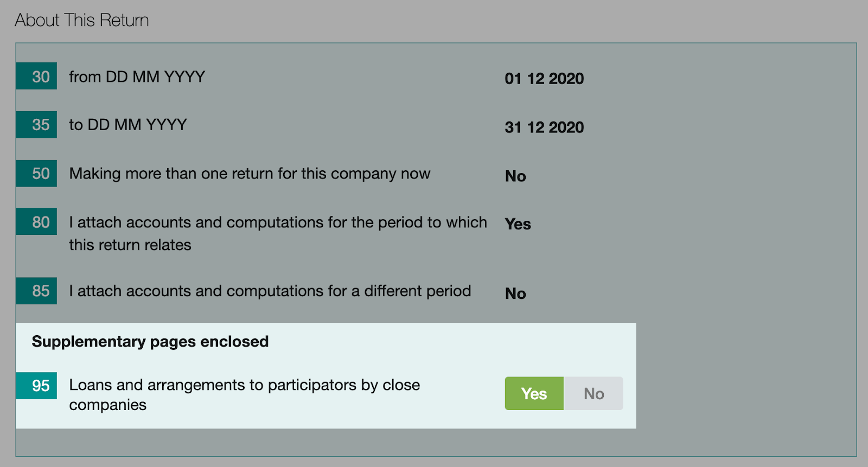Click the box 80 number badge
Screen dimensions: 868x467
click(x=36, y=222)
